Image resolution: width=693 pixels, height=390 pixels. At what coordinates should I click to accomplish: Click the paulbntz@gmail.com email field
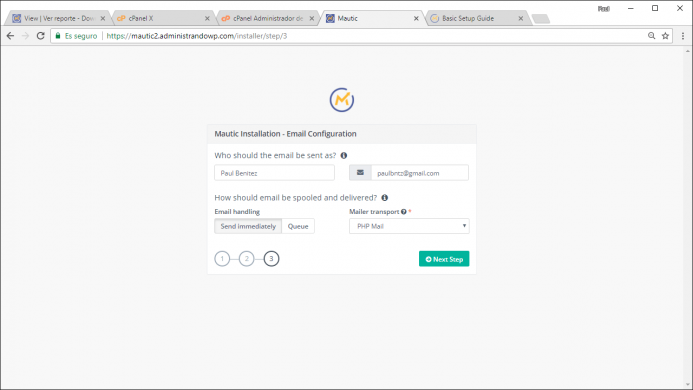click(420, 173)
